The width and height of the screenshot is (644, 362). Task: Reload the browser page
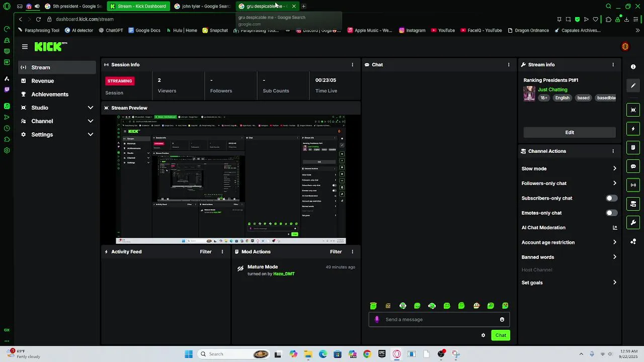[x=38, y=19]
